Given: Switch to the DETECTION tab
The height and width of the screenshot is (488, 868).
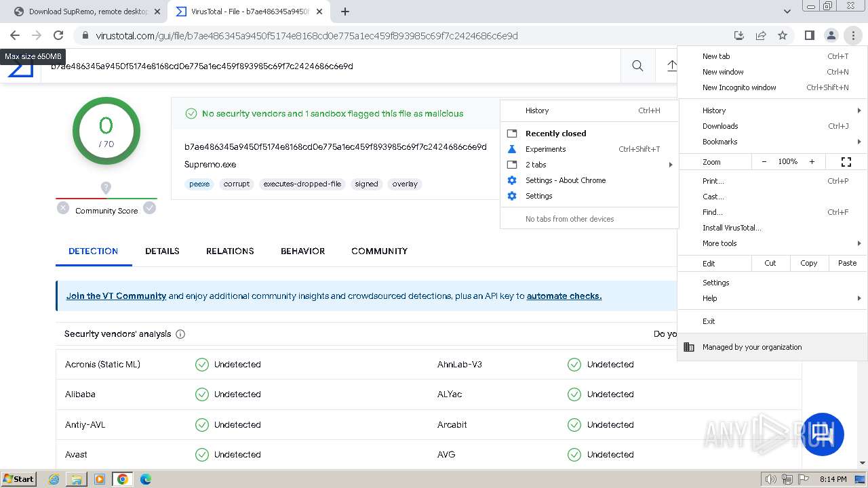Looking at the screenshot, I should tap(94, 251).
